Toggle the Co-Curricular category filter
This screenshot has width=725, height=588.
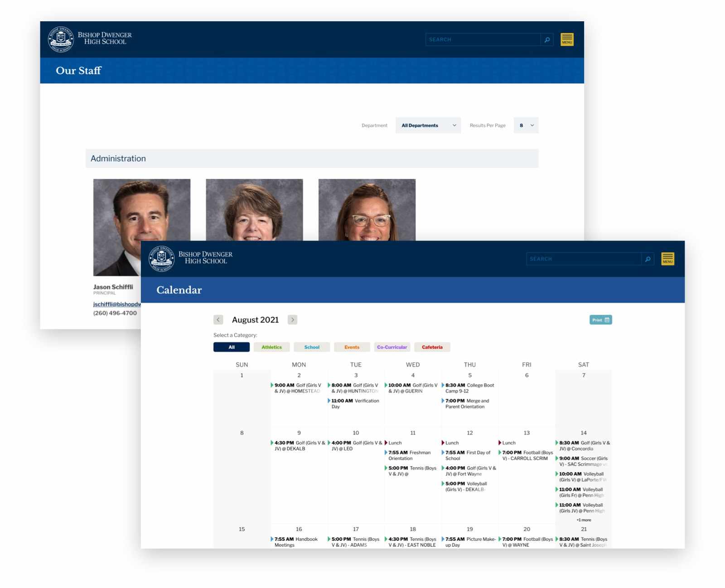click(392, 347)
